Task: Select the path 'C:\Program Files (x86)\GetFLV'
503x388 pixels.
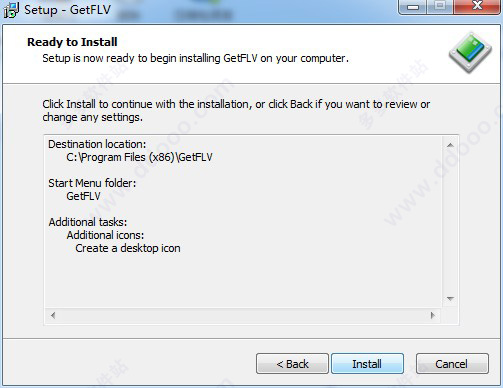Action: click(139, 157)
